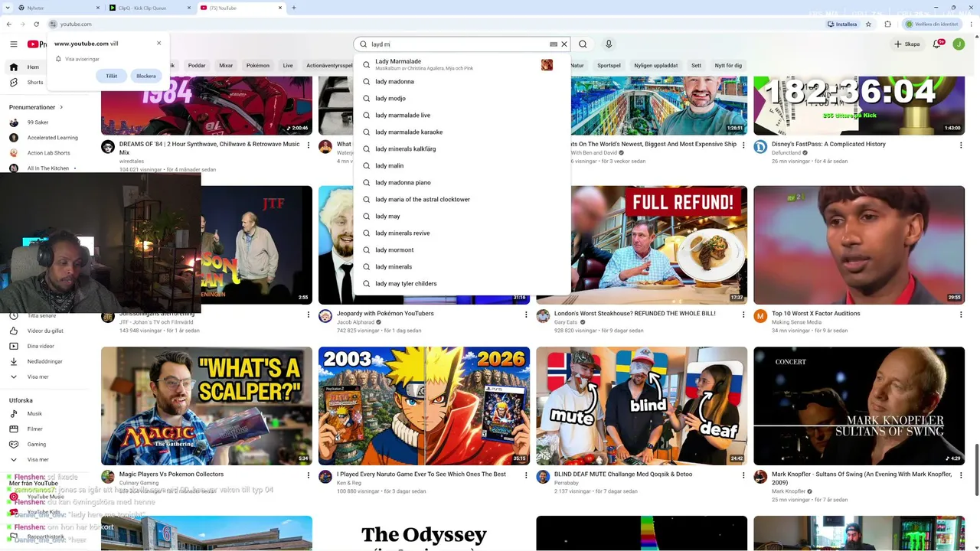Select the Live filter chip
980x551 pixels.
(x=288, y=66)
